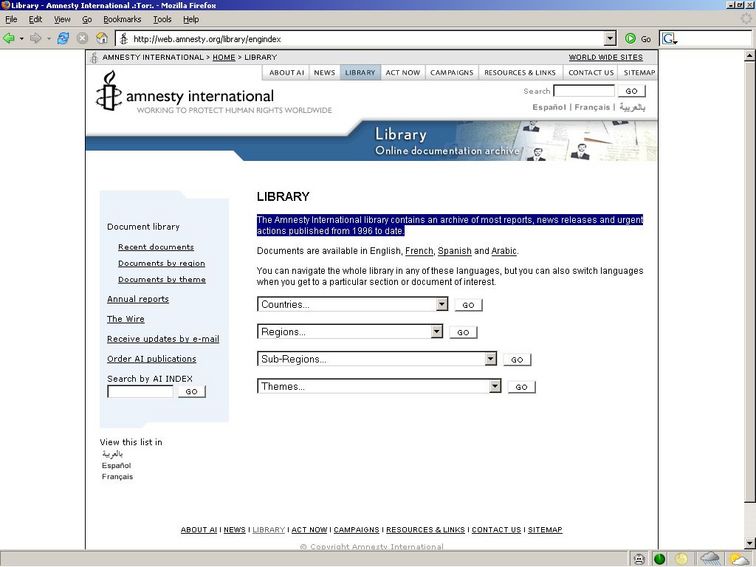The height and width of the screenshot is (567, 756).
Task: Open the Bookmarks menu
Action: (x=122, y=19)
